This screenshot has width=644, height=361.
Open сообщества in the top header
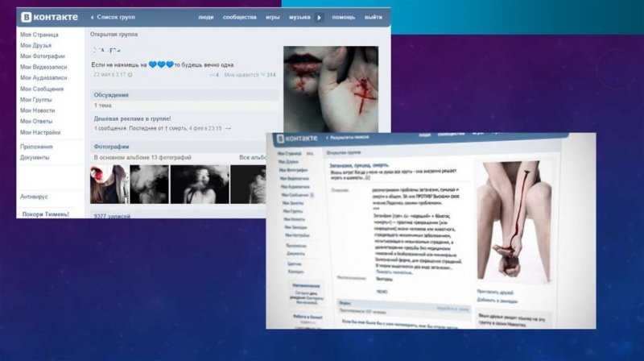pos(239,17)
